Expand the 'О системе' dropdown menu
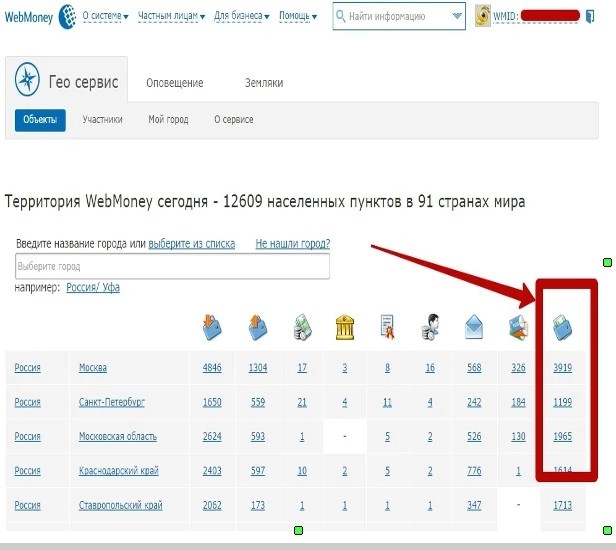 (108, 17)
